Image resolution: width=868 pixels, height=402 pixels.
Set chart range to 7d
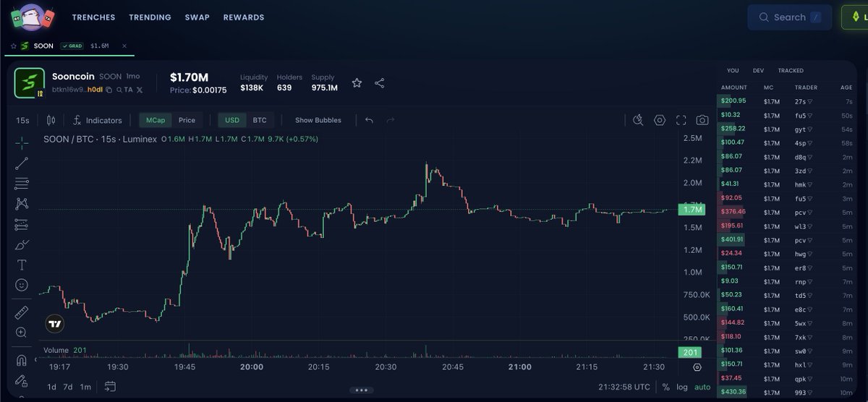tap(68, 387)
